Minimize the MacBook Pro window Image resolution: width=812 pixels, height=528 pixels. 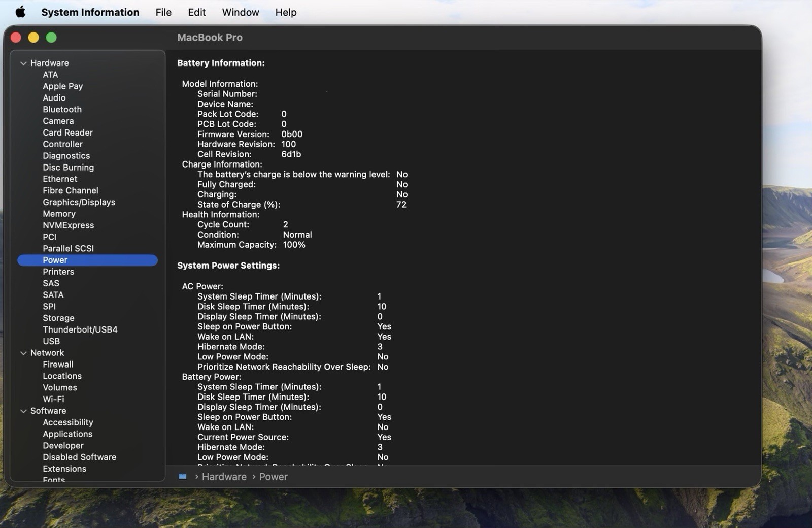(x=33, y=38)
